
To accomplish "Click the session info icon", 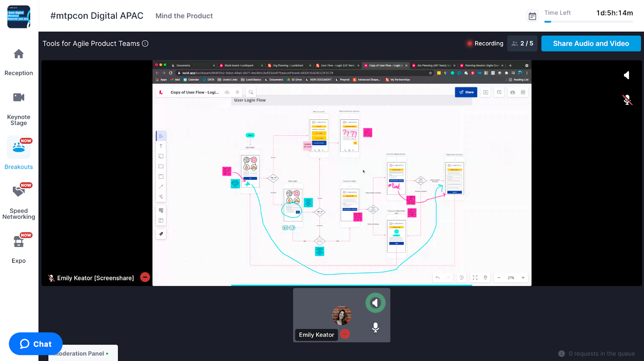I will pyautogui.click(x=145, y=44).
